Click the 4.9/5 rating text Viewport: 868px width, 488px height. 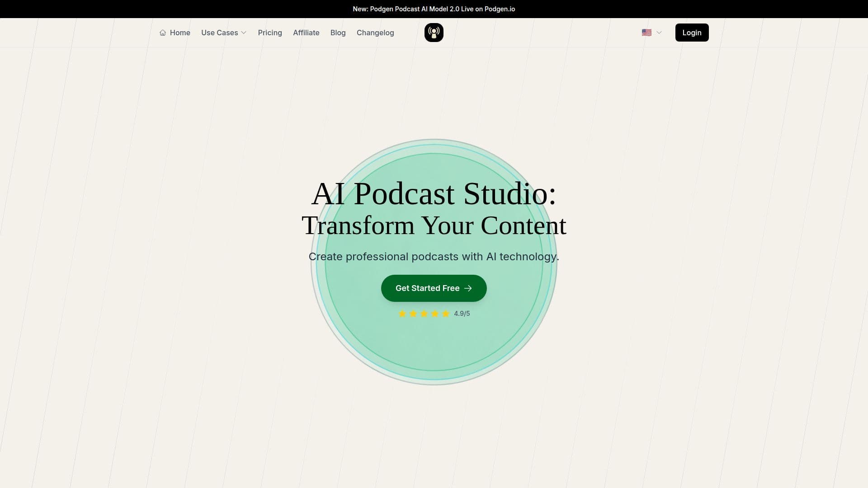click(x=462, y=314)
